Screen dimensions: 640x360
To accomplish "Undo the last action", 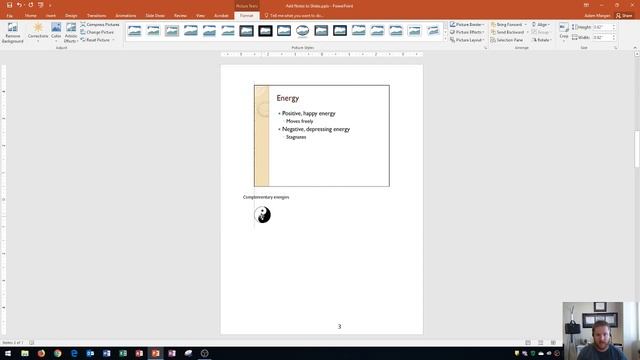I will click(x=19, y=5).
